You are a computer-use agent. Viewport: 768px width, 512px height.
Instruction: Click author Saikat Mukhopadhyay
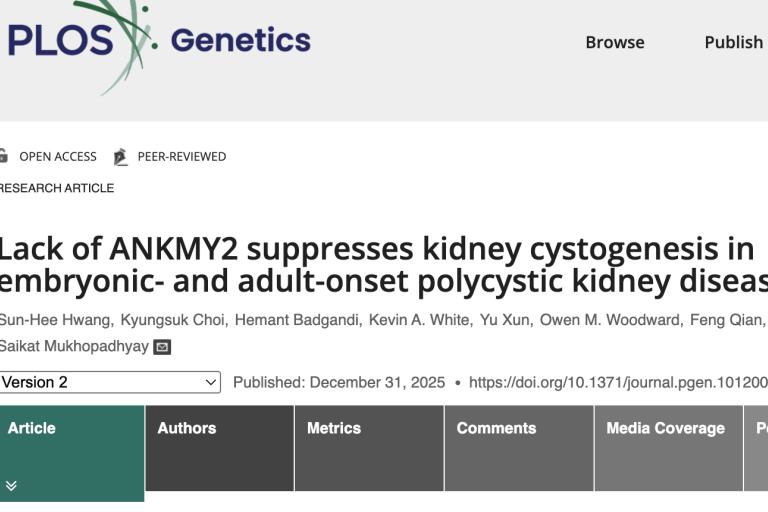pyautogui.click(x=73, y=347)
